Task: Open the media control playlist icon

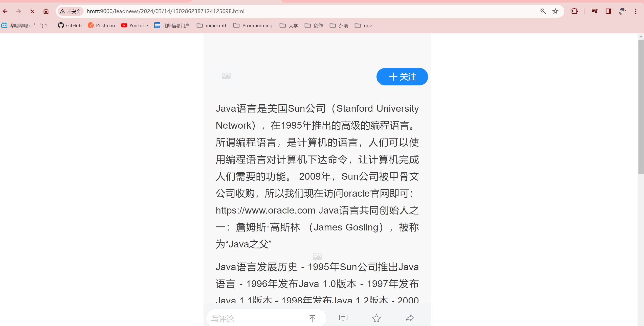Action: 595,11
